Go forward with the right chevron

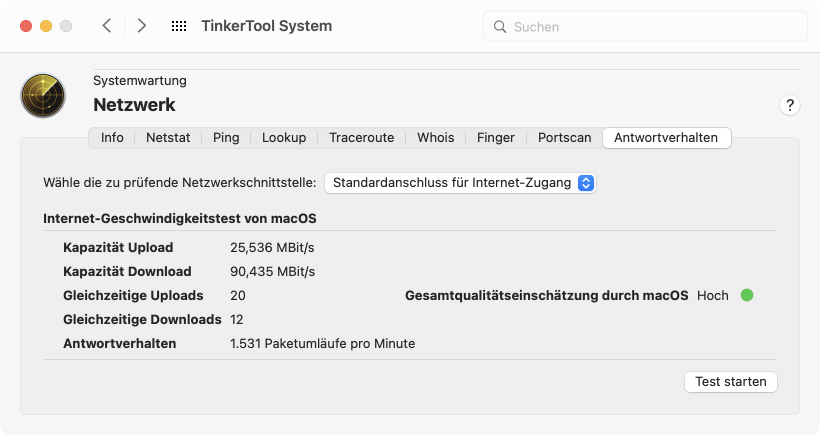pyautogui.click(x=141, y=26)
